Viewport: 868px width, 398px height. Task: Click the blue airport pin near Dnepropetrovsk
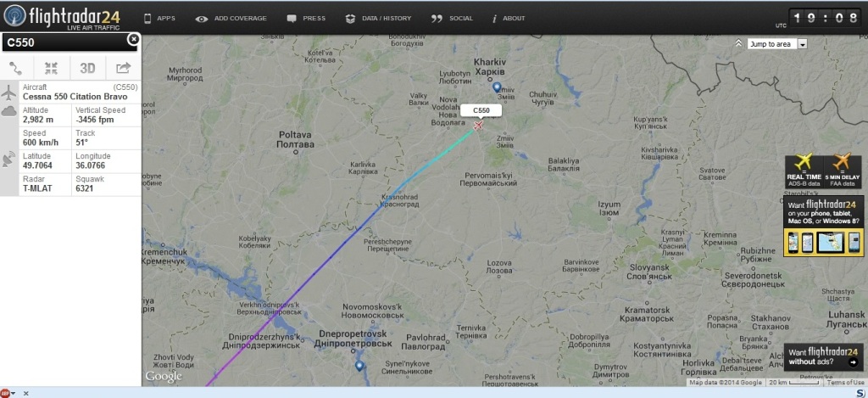[359, 366]
